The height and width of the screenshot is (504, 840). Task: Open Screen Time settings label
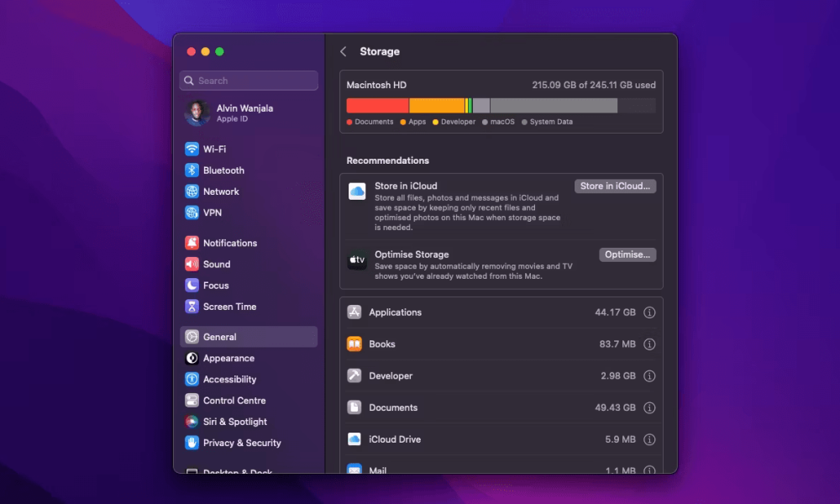click(x=229, y=307)
